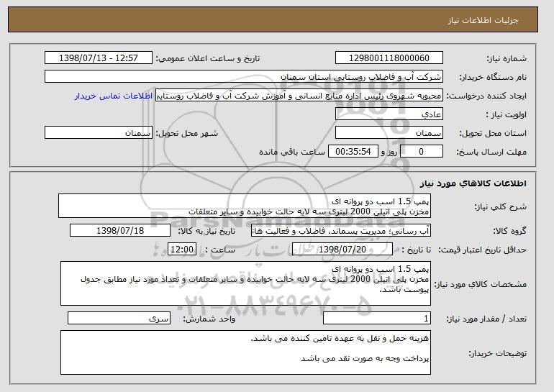
Task: Click the استان محل تحویل label
Action: 493,133
